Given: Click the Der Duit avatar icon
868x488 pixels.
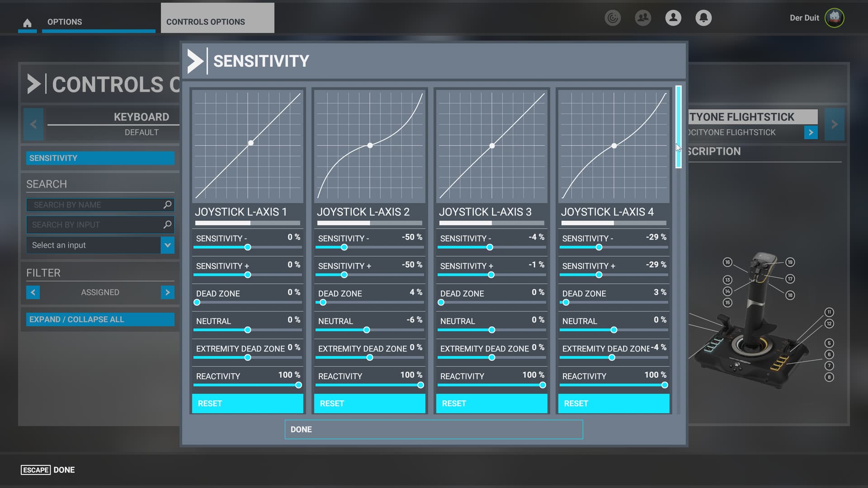Looking at the screenshot, I should (834, 18).
